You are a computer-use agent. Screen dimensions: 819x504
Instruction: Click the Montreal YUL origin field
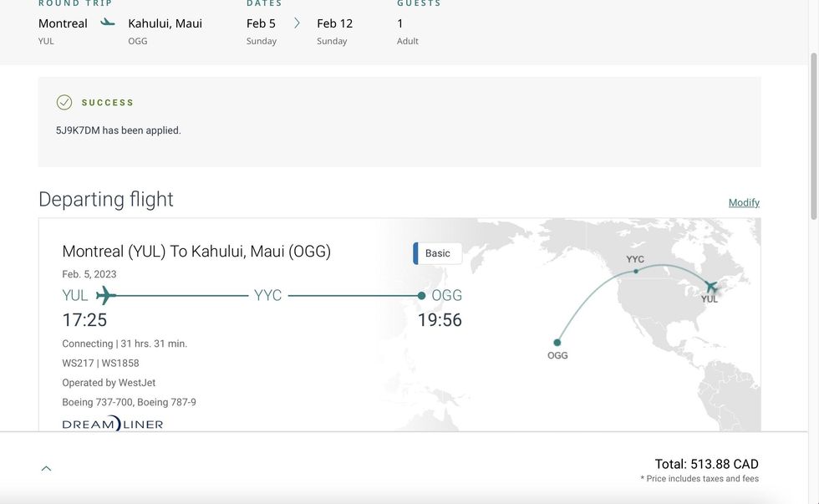point(63,31)
